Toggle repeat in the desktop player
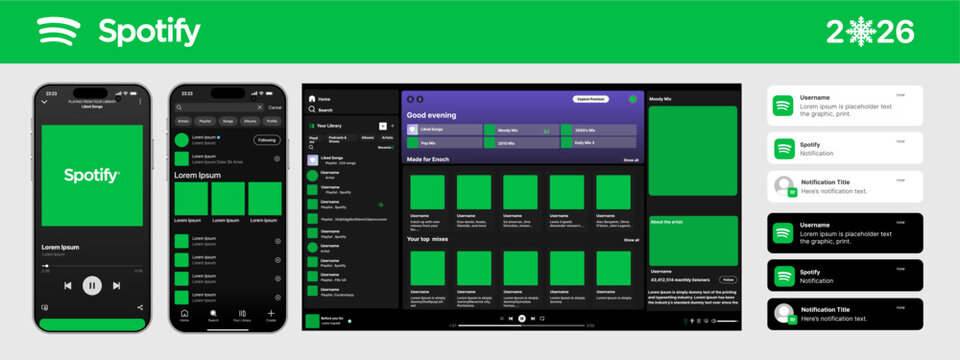Image resolution: width=960 pixels, height=360 pixels. coord(542,318)
